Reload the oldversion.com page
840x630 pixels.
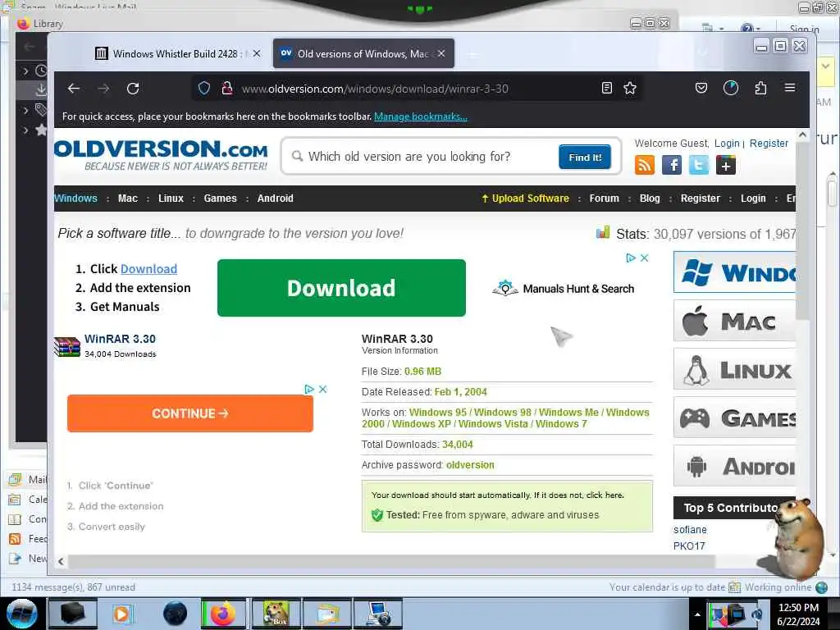tap(133, 89)
